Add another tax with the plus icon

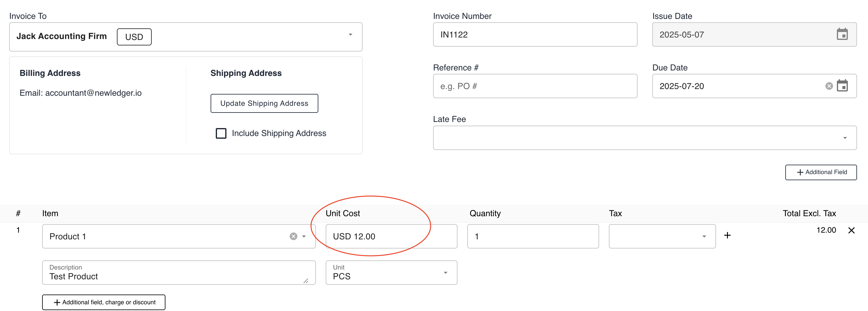728,235
